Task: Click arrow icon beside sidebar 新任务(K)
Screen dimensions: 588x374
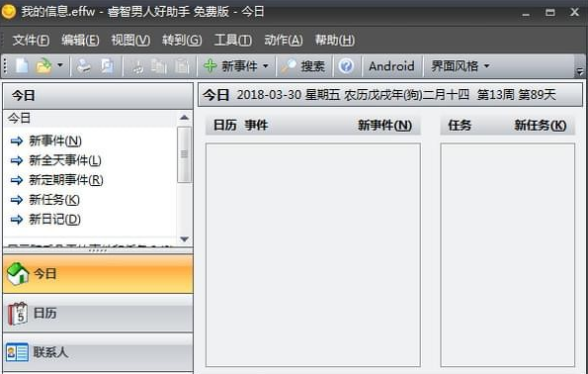Action: pyautogui.click(x=17, y=200)
